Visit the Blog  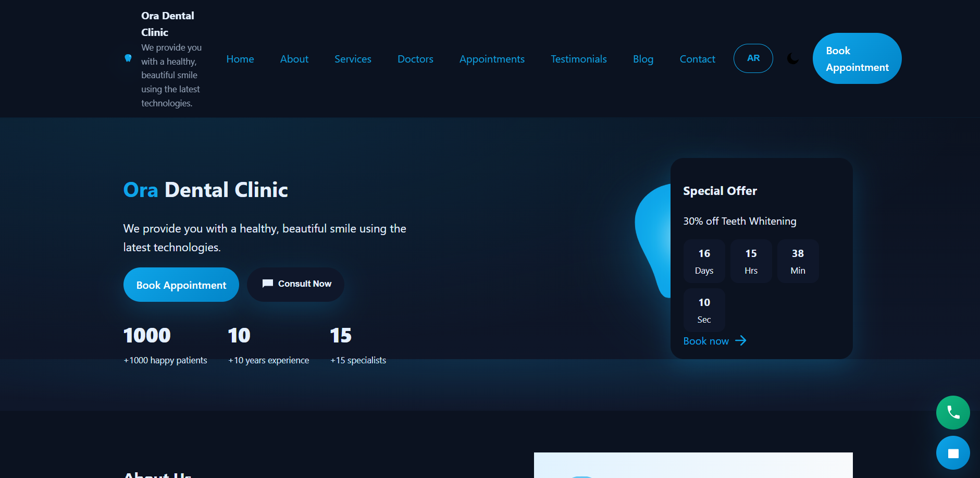[x=643, y=59]
